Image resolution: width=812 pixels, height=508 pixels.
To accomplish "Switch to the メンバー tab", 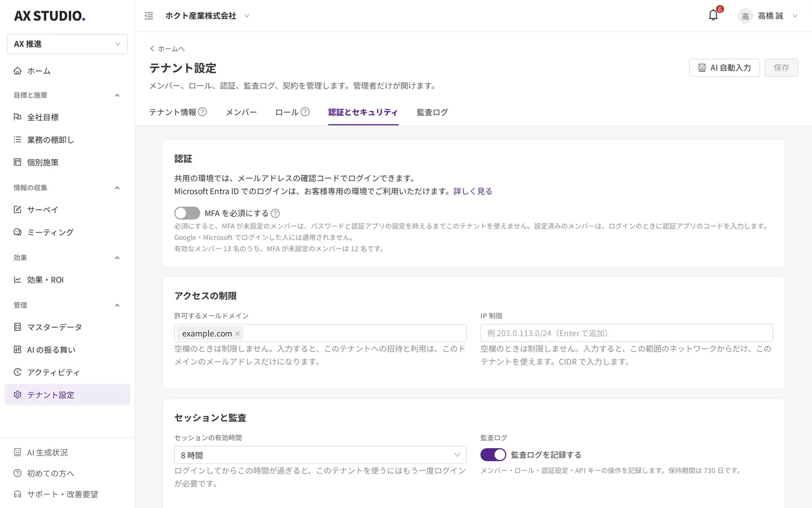I will [241, 112].
